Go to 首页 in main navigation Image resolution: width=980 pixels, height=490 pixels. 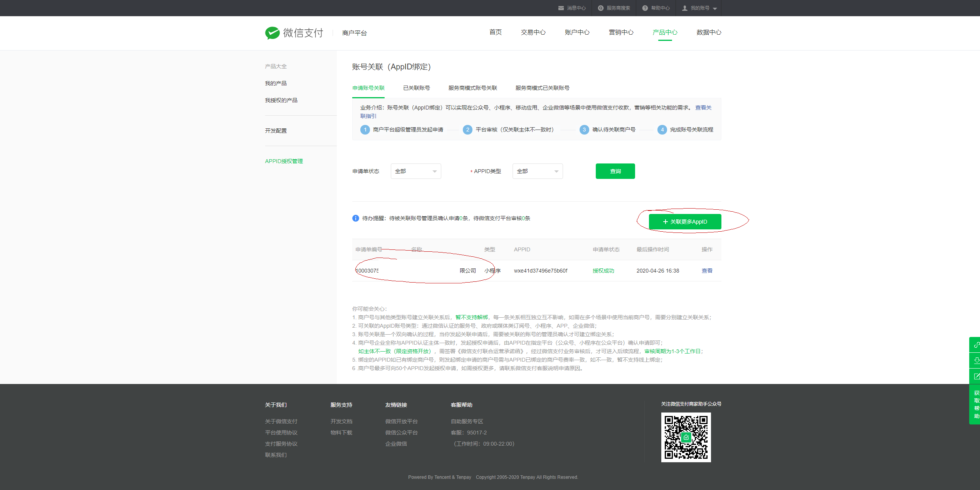click(496, 32)
